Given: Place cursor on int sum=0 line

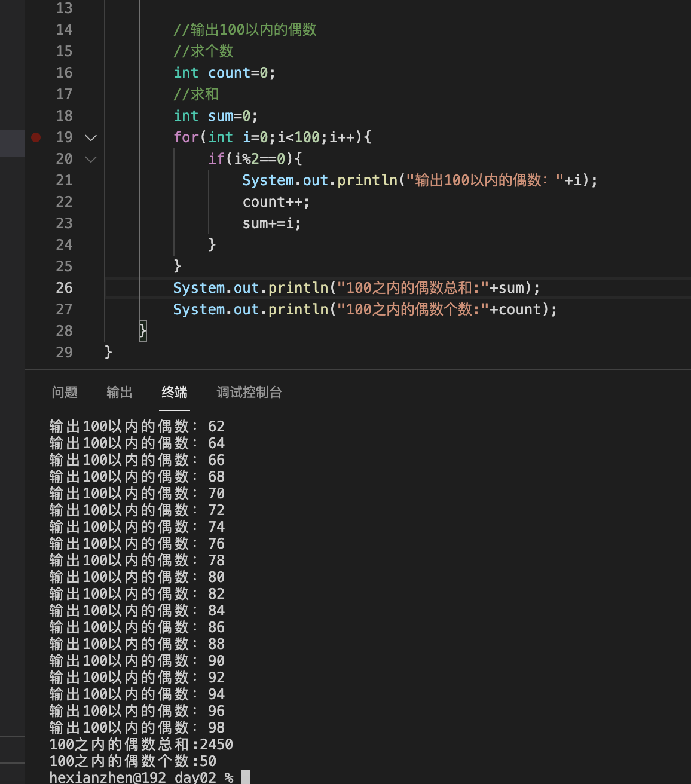Looking at the screenshot, I should click(216, 116).
